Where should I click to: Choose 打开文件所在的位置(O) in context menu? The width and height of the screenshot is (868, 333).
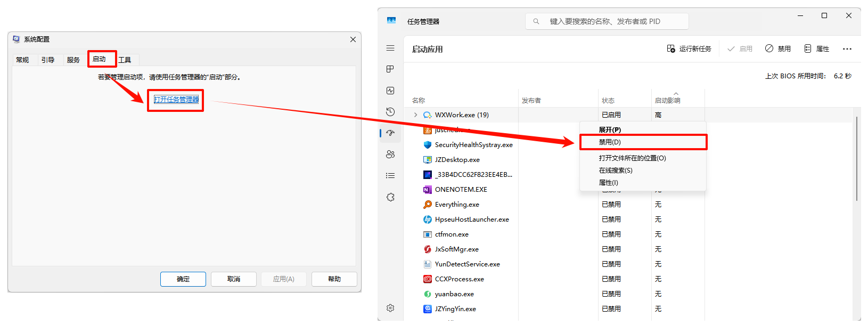[x=643, y=158]
